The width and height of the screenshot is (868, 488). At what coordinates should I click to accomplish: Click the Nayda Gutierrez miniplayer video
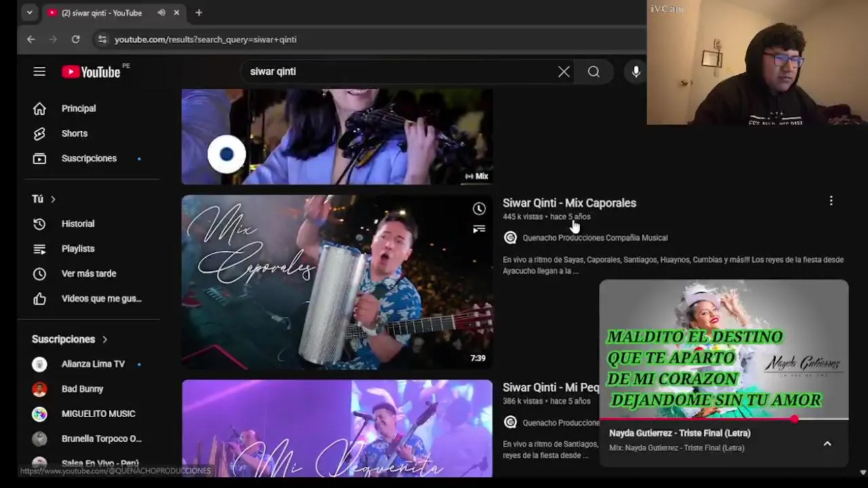coord(724,349)
